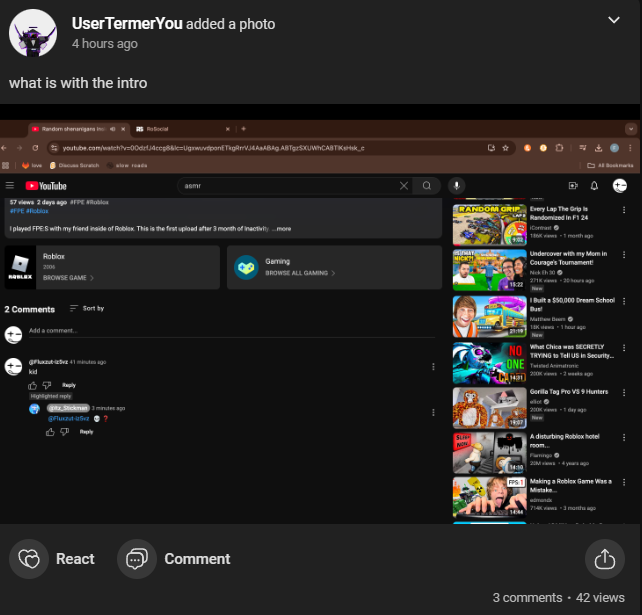The image size is (642, 615).
Task: Close the RoSocial browser tab
Action: (x=228, y=129)
